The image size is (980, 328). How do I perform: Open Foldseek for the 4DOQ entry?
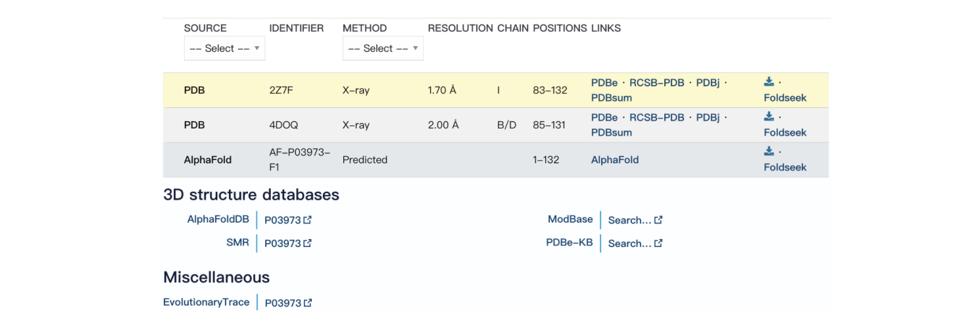click(785, 133)
